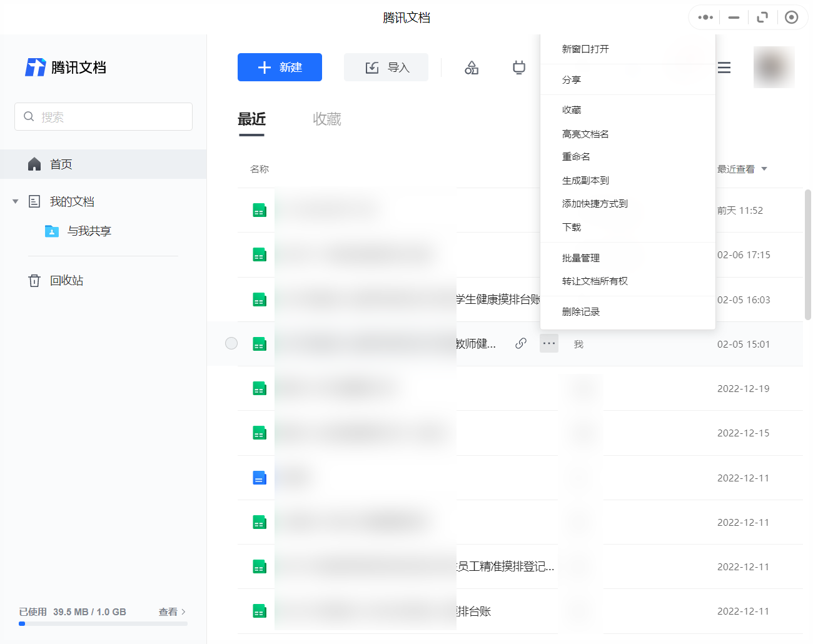The width and height of the screenshot is (813, 644).
Task: Open the templates gallery shapes icon
Action: [x=472, y=68]
